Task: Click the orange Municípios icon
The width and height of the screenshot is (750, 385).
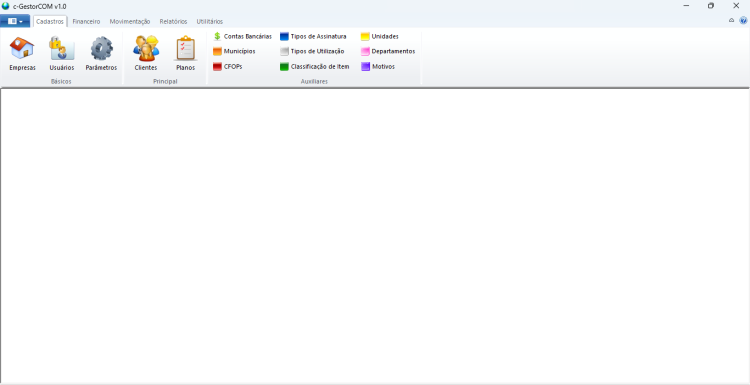Action: coord(217,52)
